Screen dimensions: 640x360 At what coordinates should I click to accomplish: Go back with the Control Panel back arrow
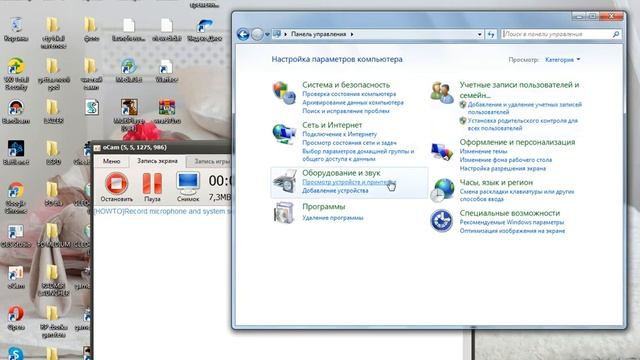[243, 34]
